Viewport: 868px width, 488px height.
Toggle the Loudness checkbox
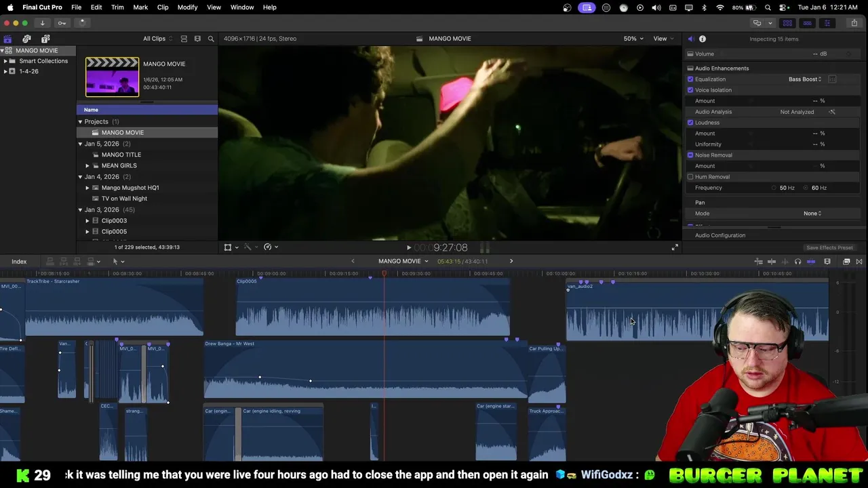tap(690, 123)
